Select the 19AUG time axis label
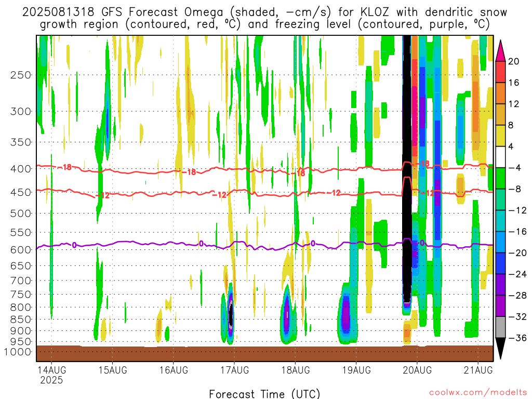532x399 pixels. [356, 370]
